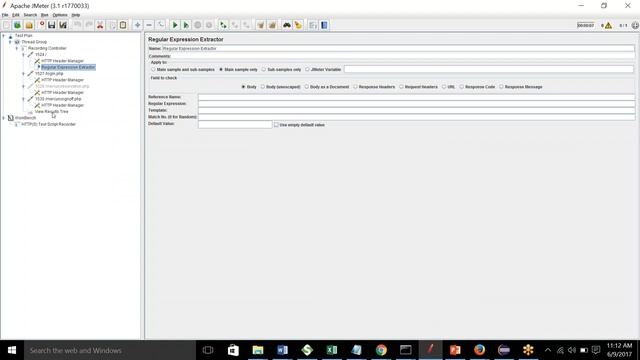
Task: Click the Toggle enable/disable toolbar icon
Action: 160,25
